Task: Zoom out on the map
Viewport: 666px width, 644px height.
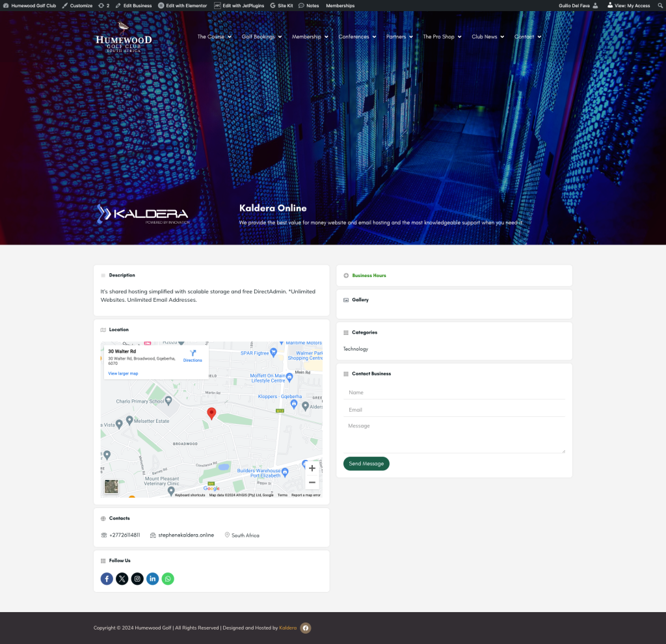Action: pyautogui.click(x=312, y=483)
